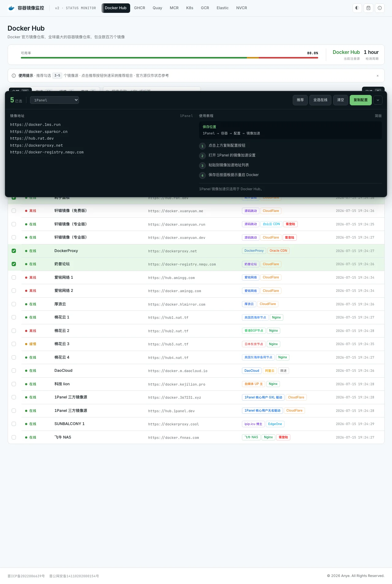Open the NVCR registry tab
This screenshot has width=392, height=584.
[242, 8]
